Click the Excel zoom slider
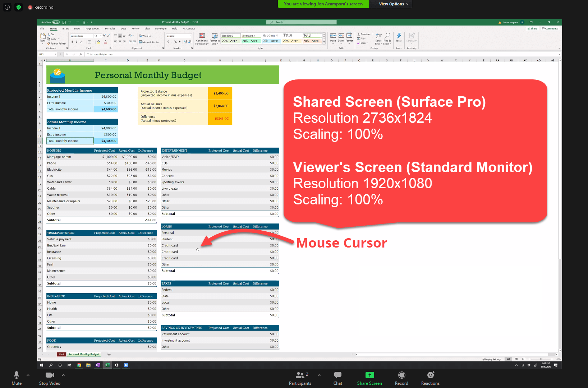 pyautogui.click(x=541, y=359)
